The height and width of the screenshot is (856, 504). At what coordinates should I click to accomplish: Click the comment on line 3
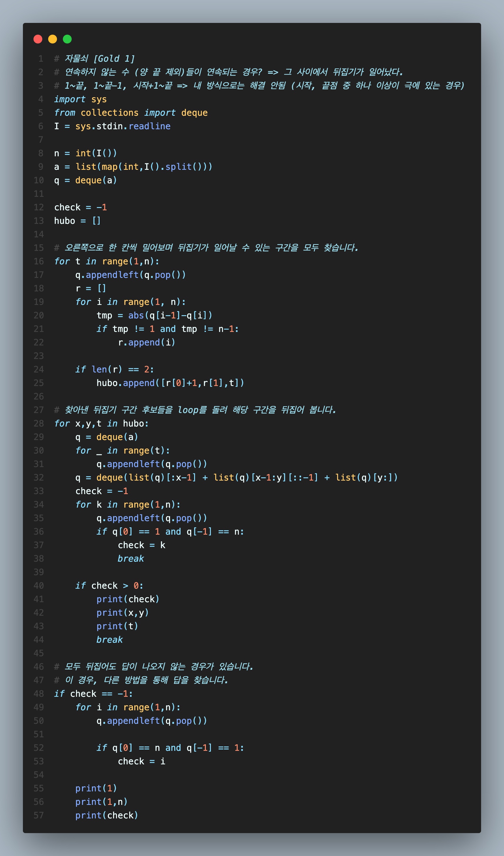pyautogui.click(x=259, y=85)
